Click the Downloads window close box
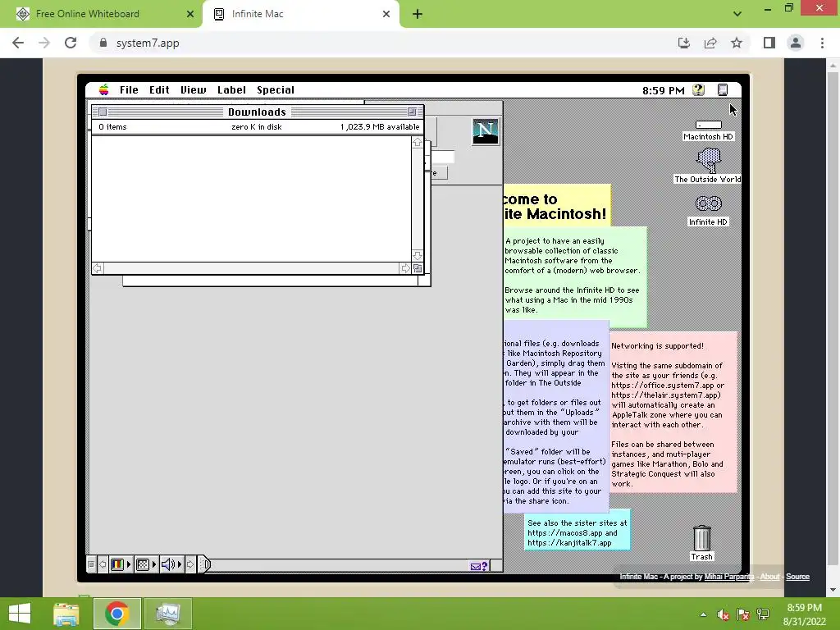Image resolution: width=840 pixels, height=630 pixels. (103, 112)
